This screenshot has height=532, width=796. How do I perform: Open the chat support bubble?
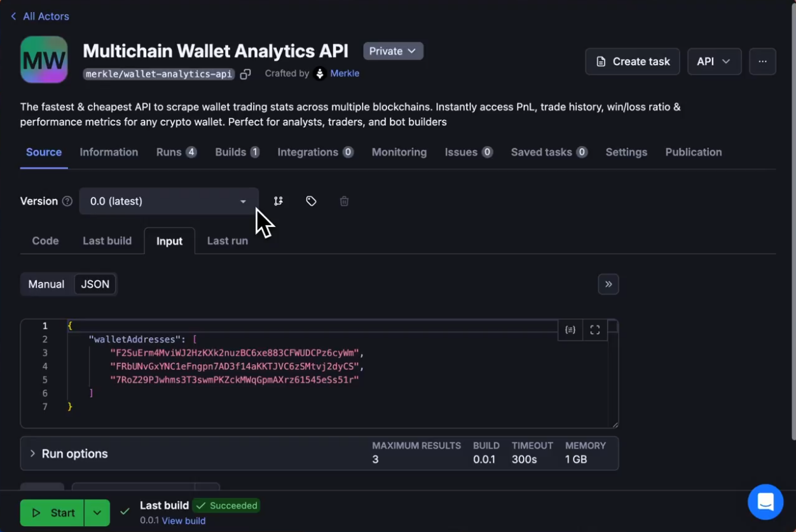[x=765, y=502]
